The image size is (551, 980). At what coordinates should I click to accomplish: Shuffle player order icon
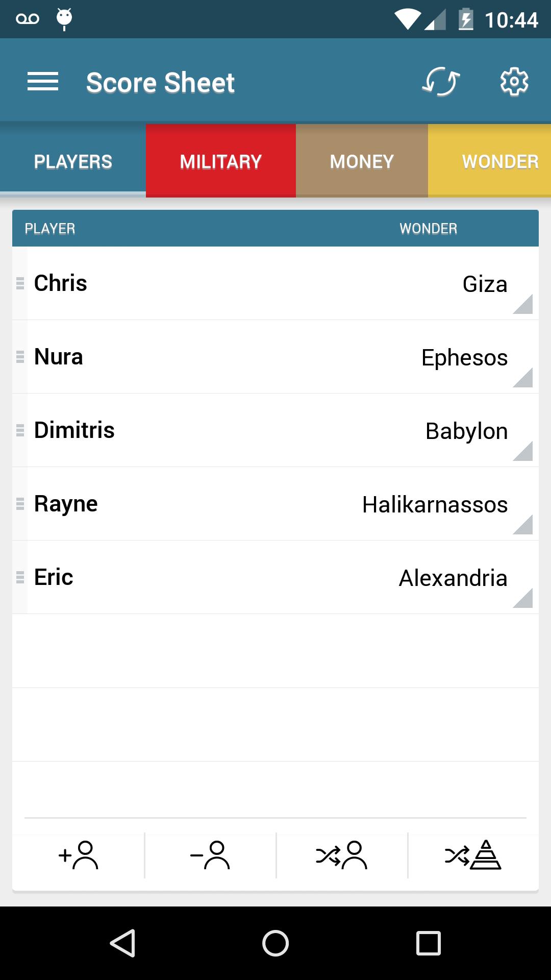342,855
